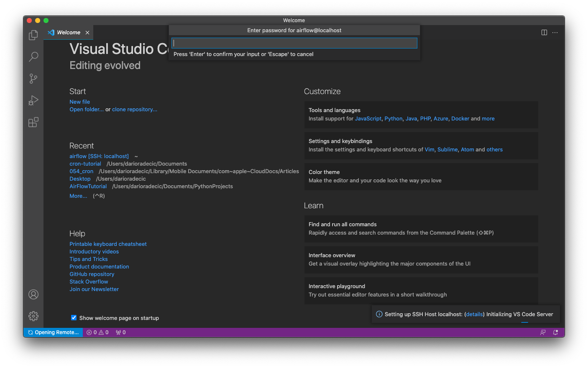Open the Extensions view
This screenshot has width=588, height=368.
coord(33,122)
